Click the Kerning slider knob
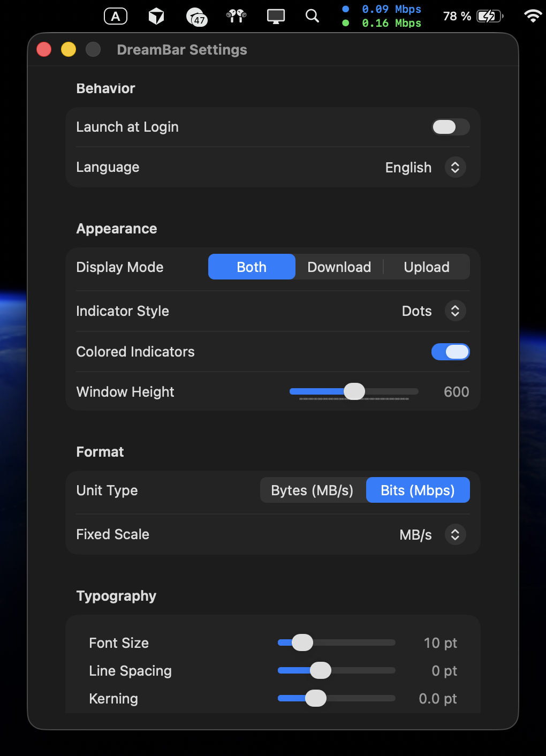 tap(316, 698)
